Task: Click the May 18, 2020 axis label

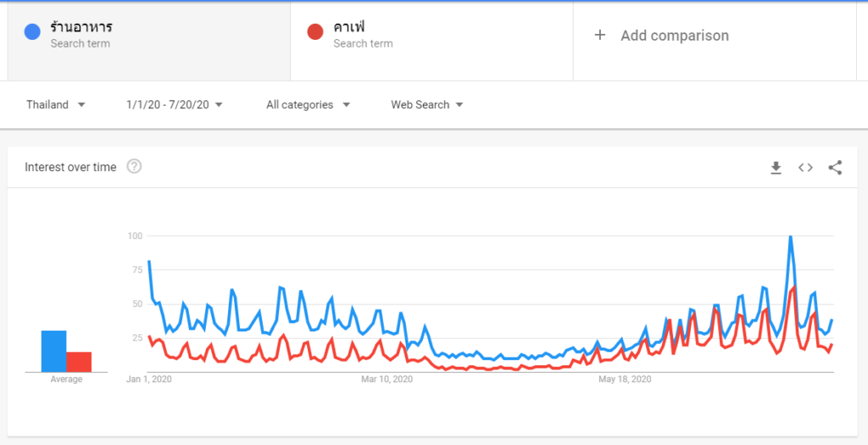Action: point(625,379)
